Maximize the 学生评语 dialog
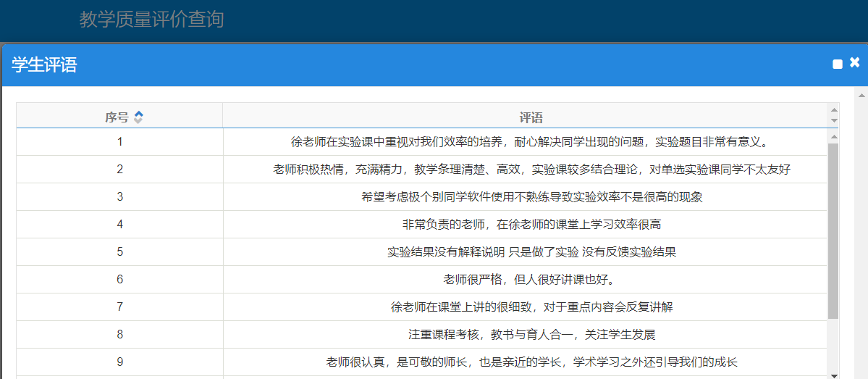 pos(838,64)
